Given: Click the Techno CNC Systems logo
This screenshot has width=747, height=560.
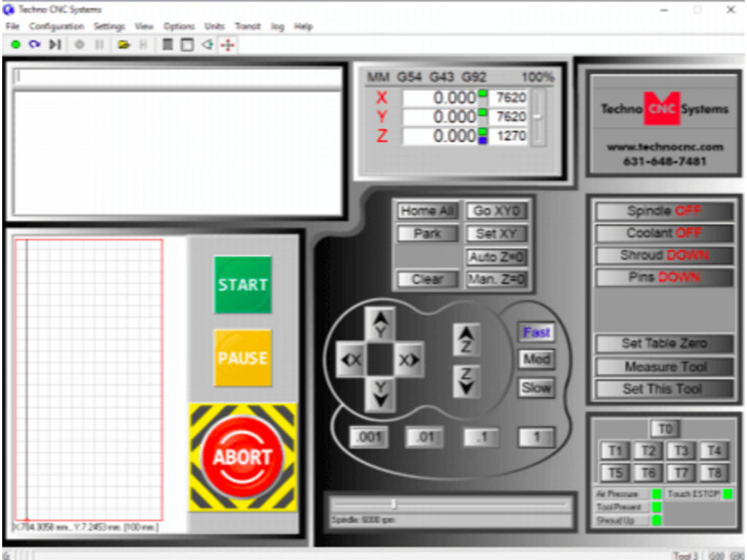Looking at the screenshot, I should tap(664, 109).
